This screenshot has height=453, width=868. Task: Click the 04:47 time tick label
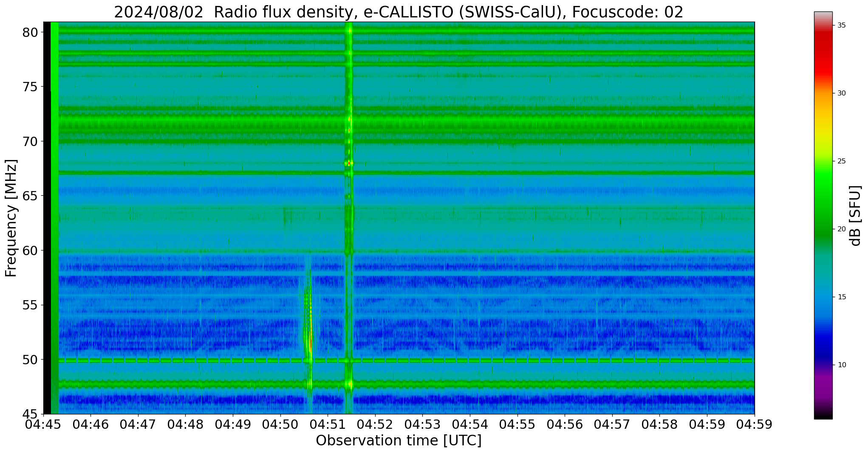[x=138, y=425]
